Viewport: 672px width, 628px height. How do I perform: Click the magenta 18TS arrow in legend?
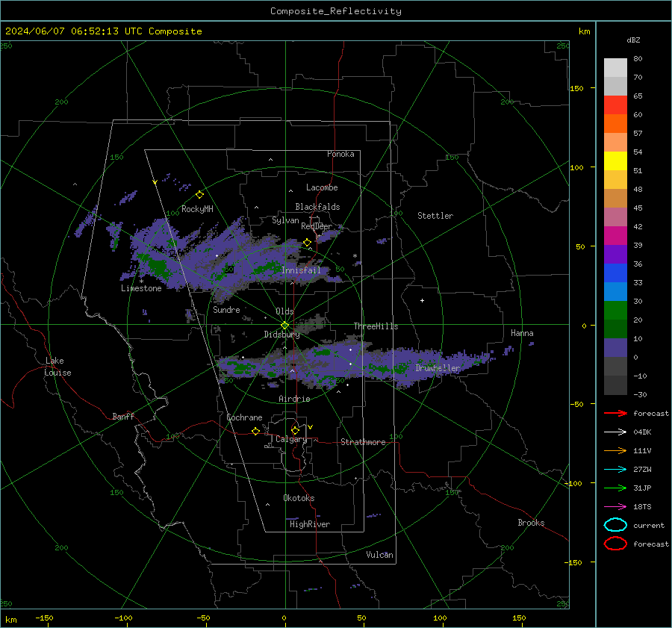click(615, 507)
